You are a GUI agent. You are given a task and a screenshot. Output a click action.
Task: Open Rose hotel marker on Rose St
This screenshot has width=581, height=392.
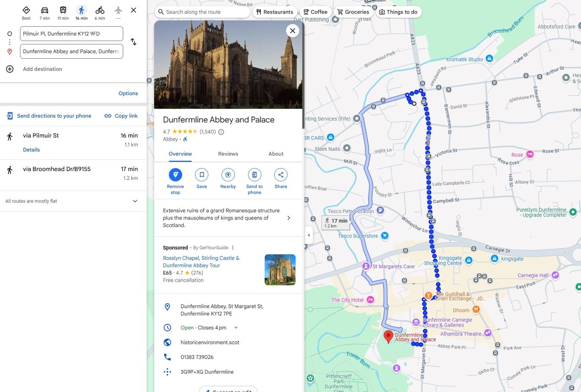point(530,154)
